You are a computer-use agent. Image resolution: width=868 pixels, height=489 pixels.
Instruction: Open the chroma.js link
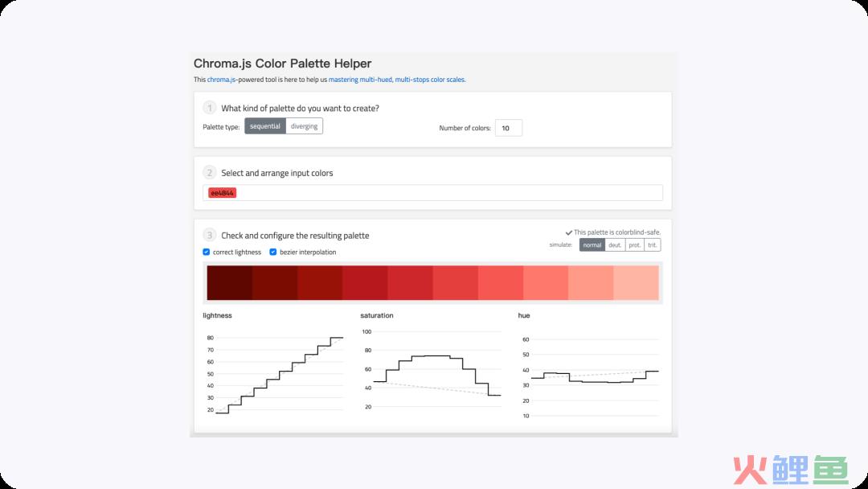point(222,80)
